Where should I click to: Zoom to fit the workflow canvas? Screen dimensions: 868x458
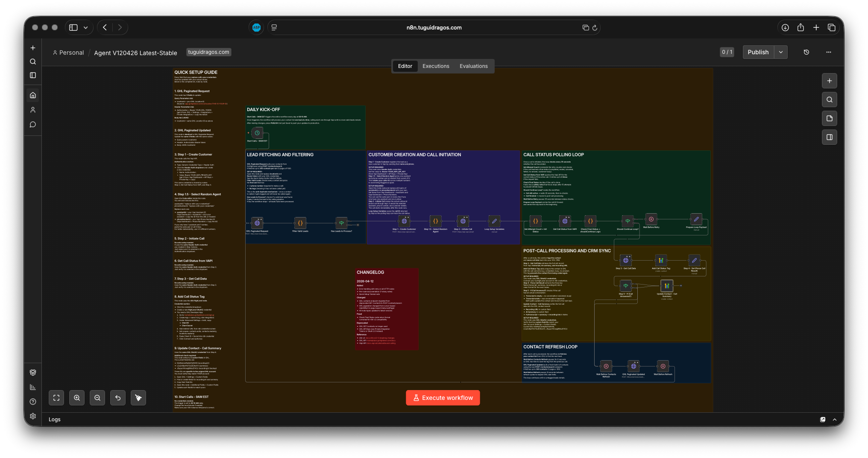click(x=56, y=398)
